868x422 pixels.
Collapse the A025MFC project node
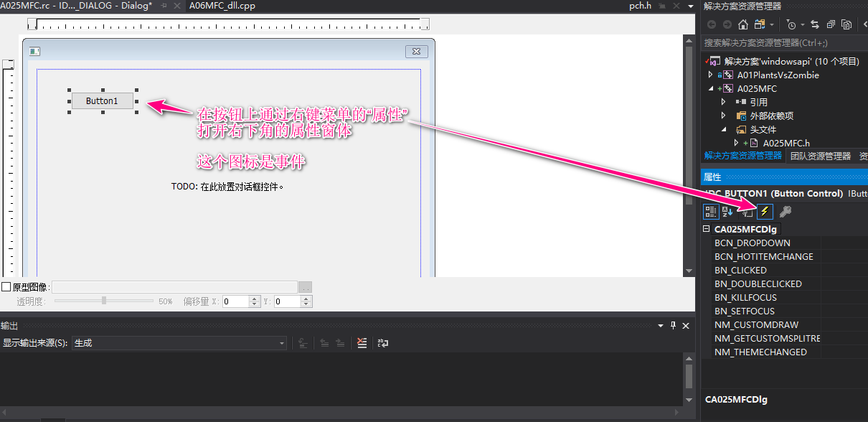(710, 88)
